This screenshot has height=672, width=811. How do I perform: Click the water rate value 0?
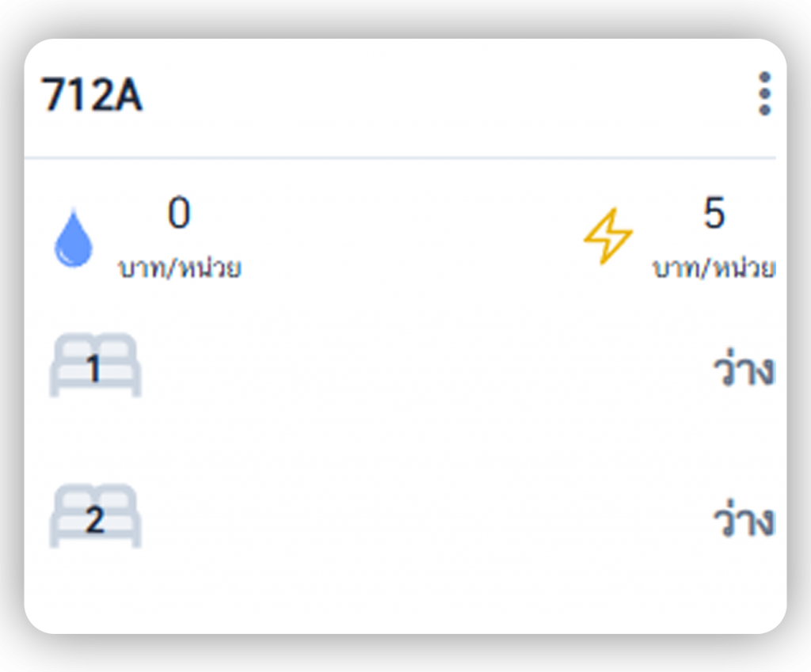click(179, 214)
